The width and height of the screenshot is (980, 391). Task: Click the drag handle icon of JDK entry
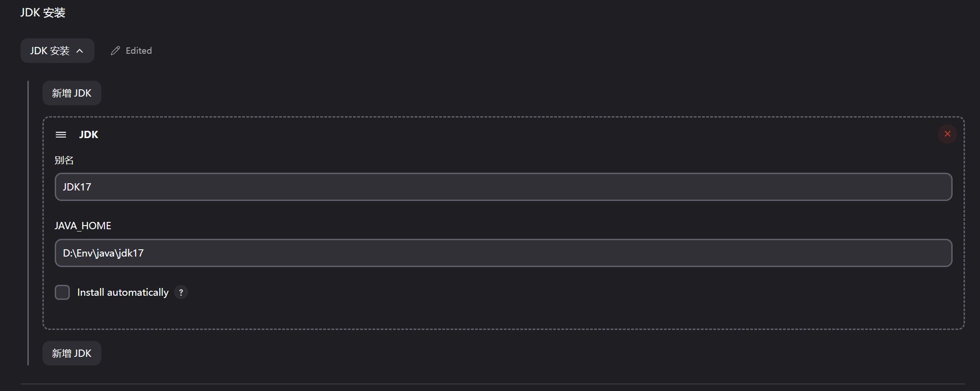[x=61, y=134]
